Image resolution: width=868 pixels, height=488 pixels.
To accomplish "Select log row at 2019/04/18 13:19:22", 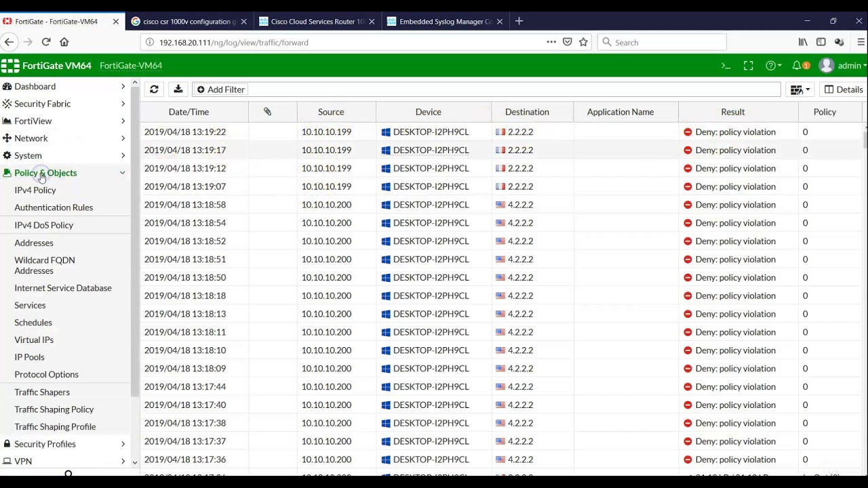I will 502,132.
